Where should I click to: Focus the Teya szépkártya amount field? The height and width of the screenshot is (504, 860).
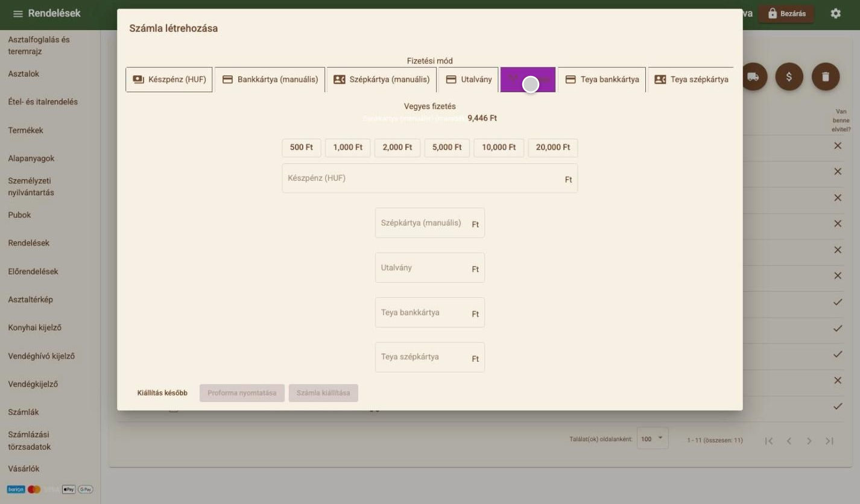430,357
